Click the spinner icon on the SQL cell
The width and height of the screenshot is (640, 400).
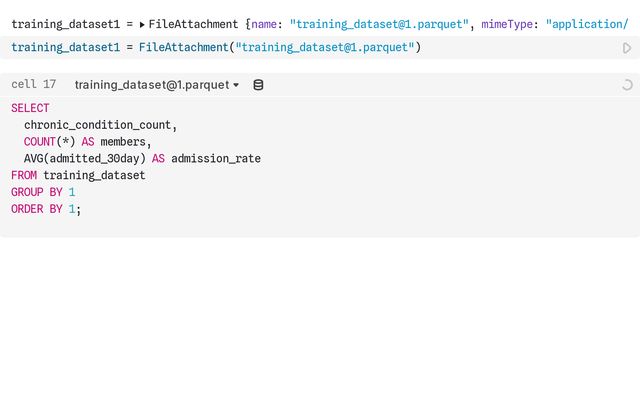pyautogui.click(x=627, y=86)
